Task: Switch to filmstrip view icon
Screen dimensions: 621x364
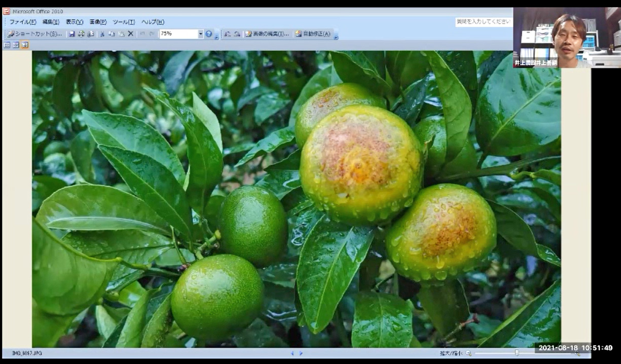Action: click(x=16, y=45)
